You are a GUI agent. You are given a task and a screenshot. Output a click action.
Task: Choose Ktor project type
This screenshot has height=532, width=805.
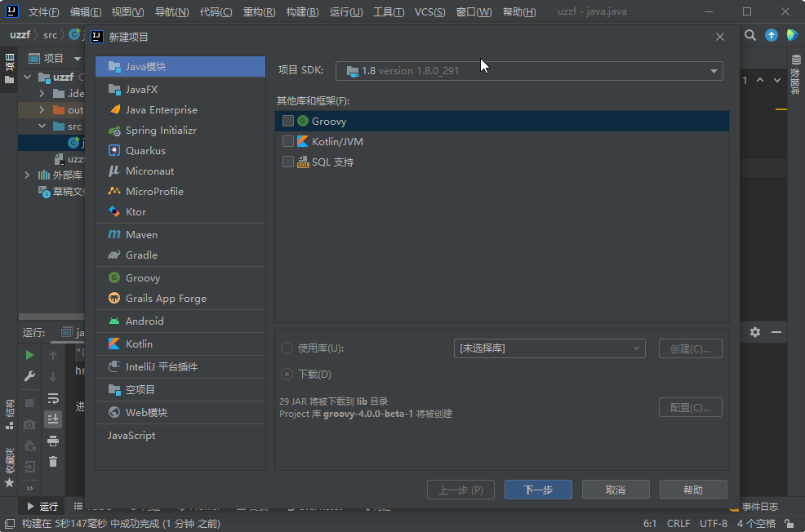[x=180, y=212]
